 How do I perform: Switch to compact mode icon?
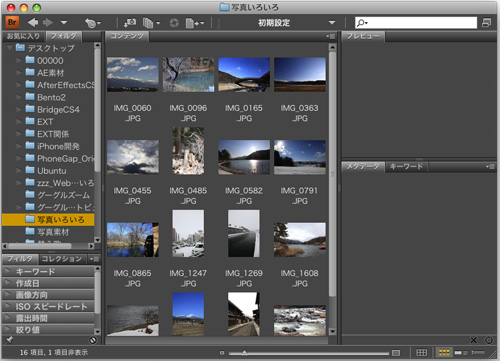click(x=486, y=23)
